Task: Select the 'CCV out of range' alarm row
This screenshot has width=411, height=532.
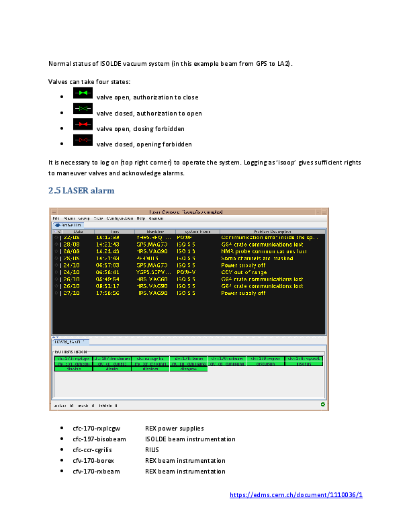Action: pos(189,272)
